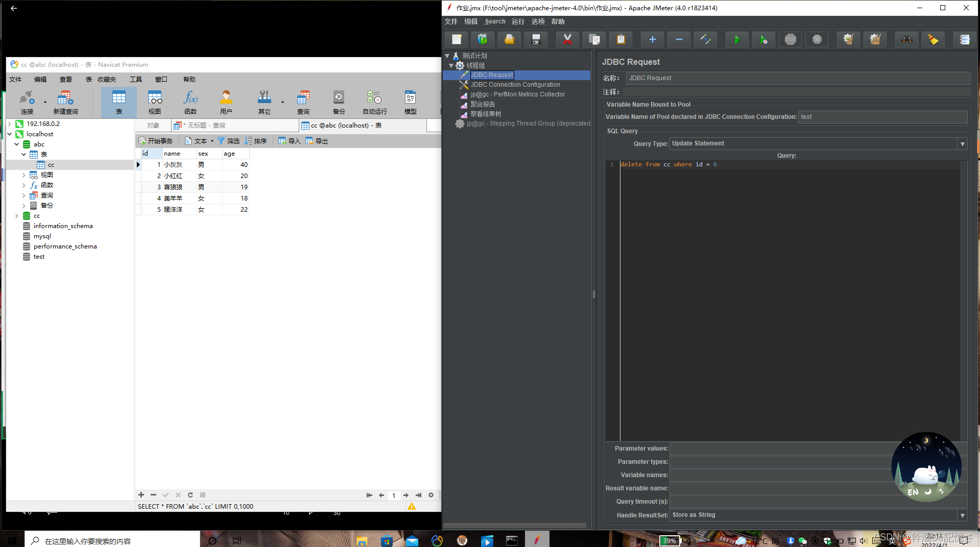Open the JMeter 选项 menu
The image size is (980, 547).
538,21
